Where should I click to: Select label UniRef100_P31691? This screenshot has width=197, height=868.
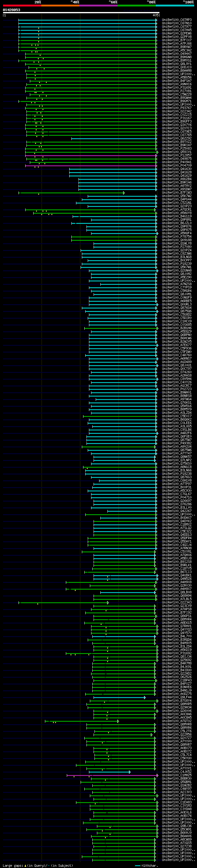(176, 88)
